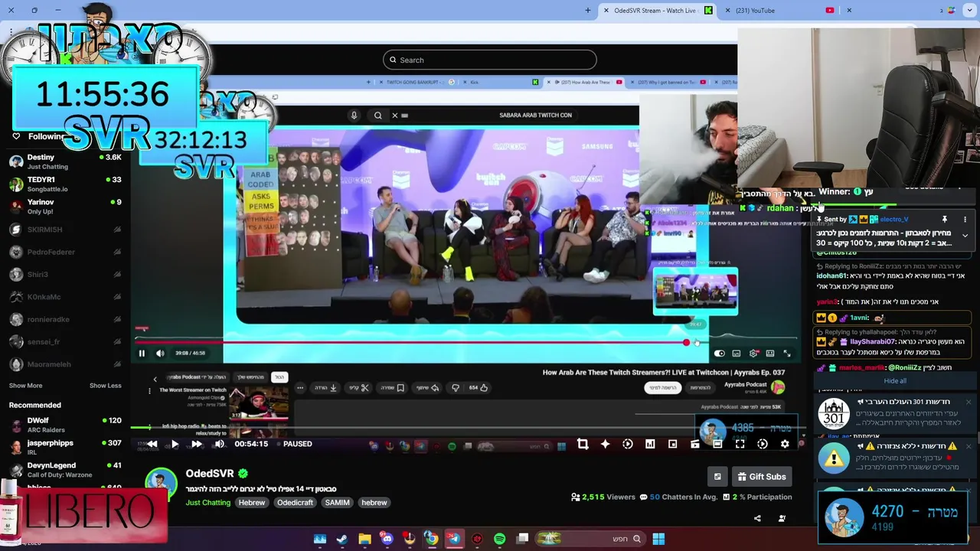Like the Ayyrabs video (654)

point(479,387)
